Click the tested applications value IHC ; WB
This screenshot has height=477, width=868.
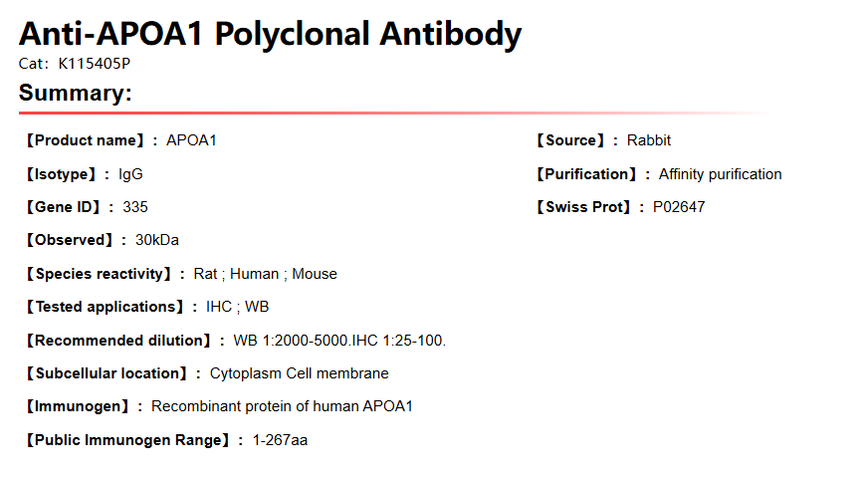[237, 307]
